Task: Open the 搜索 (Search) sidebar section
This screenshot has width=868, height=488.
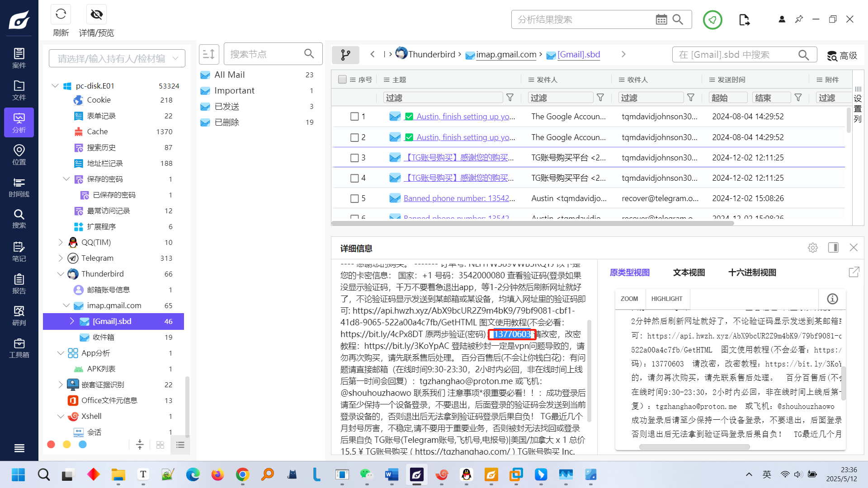Action: (x=19, y=219)
